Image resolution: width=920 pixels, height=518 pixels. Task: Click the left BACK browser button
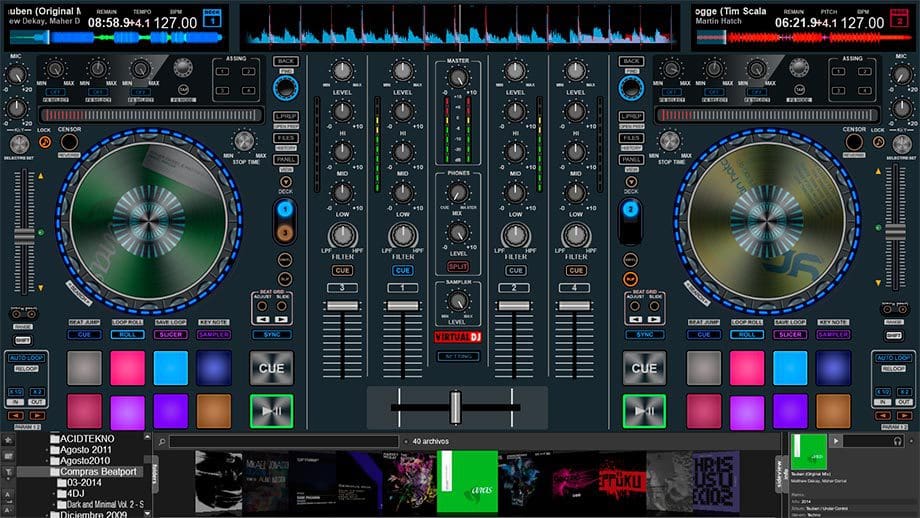pyautogui.click(x=285, y=61)
